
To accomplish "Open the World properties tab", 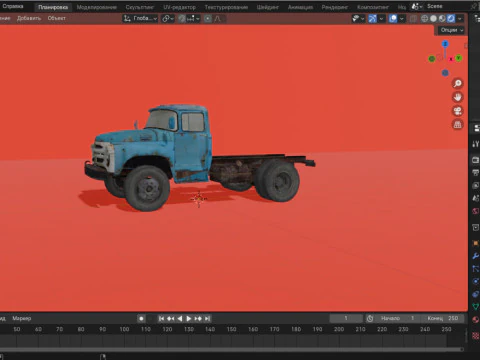I will [x=476, y=211].
